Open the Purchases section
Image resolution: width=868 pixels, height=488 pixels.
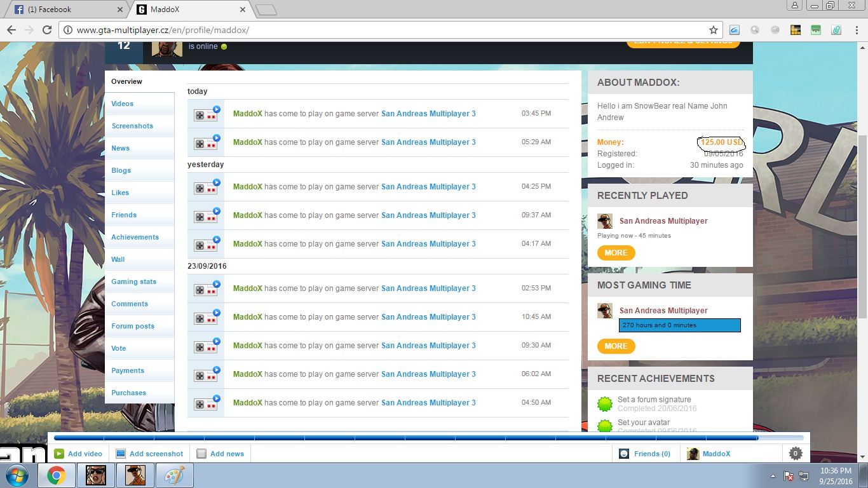coord(139,393)
